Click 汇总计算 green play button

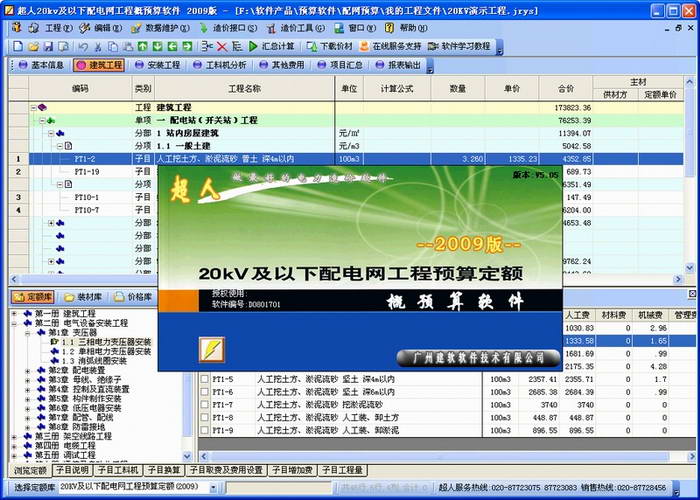pos(271,46)
